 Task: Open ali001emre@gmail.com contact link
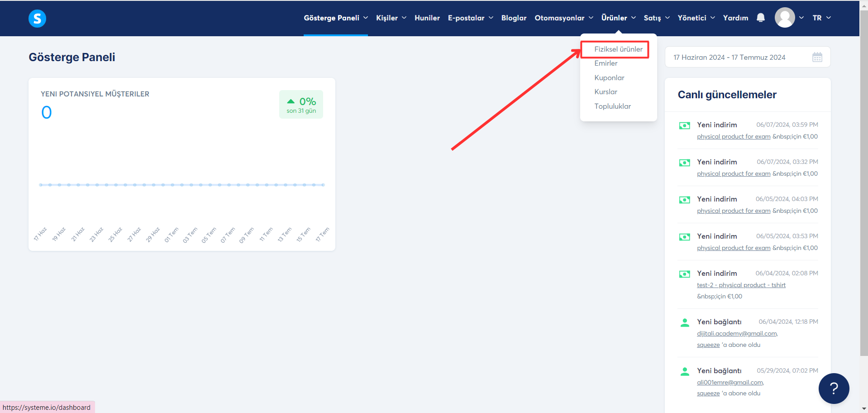tap(730, 383)
